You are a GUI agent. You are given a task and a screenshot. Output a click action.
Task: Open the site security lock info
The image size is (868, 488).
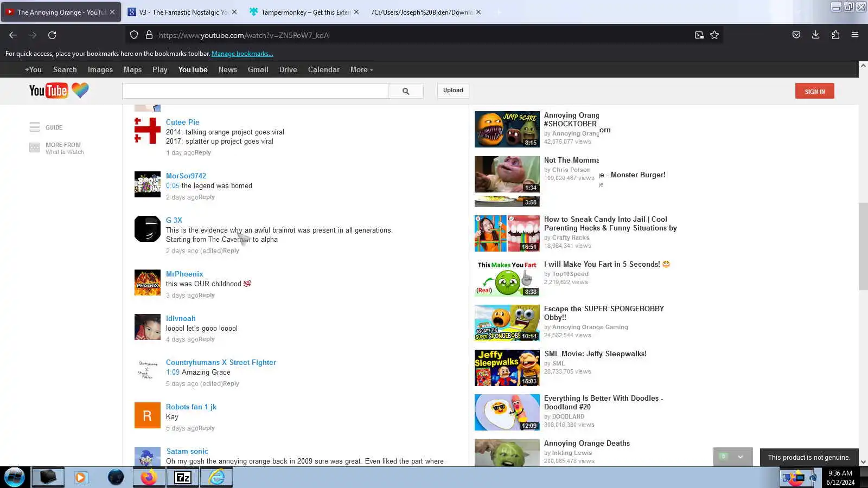pos(149,35)
